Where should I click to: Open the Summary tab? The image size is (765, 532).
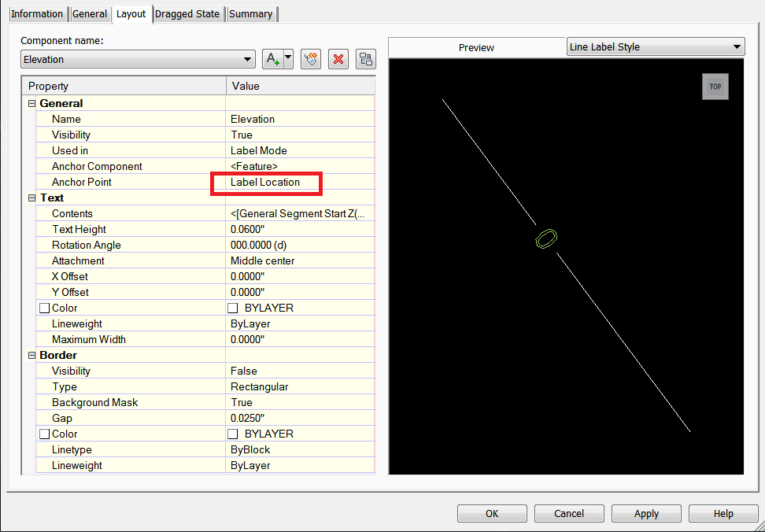pyautogui.click(x=251, y=13)
